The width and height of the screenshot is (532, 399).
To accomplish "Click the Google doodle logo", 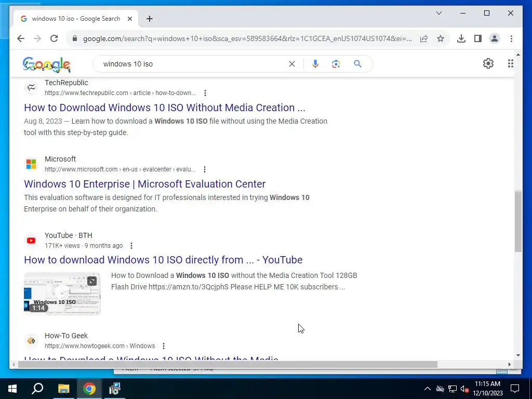I will [46, 64].
